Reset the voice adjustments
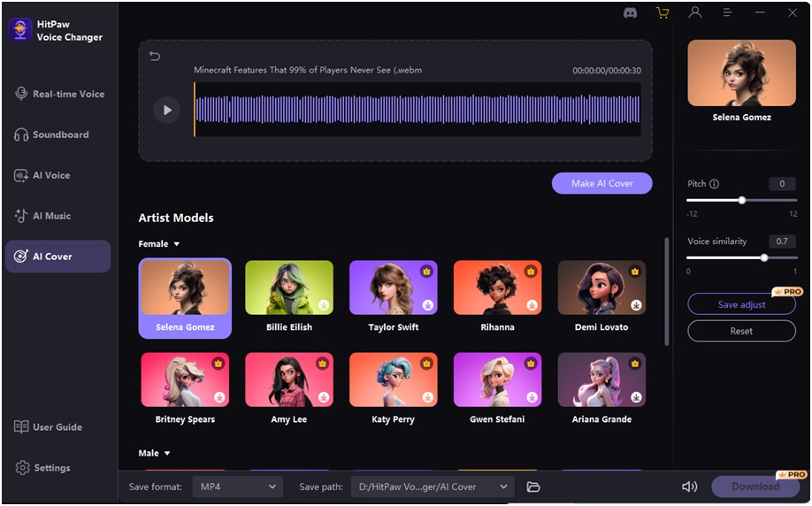Image resolution: width=812 pixels, height=506 pixels. click(741, 331)
